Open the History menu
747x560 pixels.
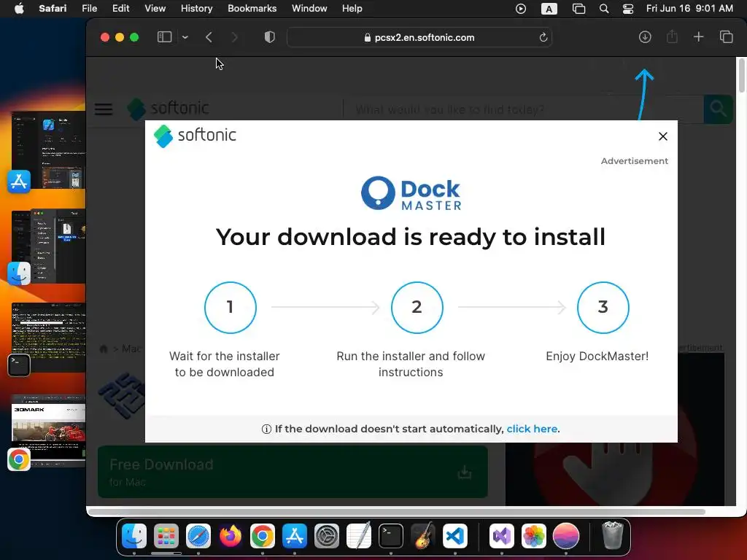(x=196, y=9)
